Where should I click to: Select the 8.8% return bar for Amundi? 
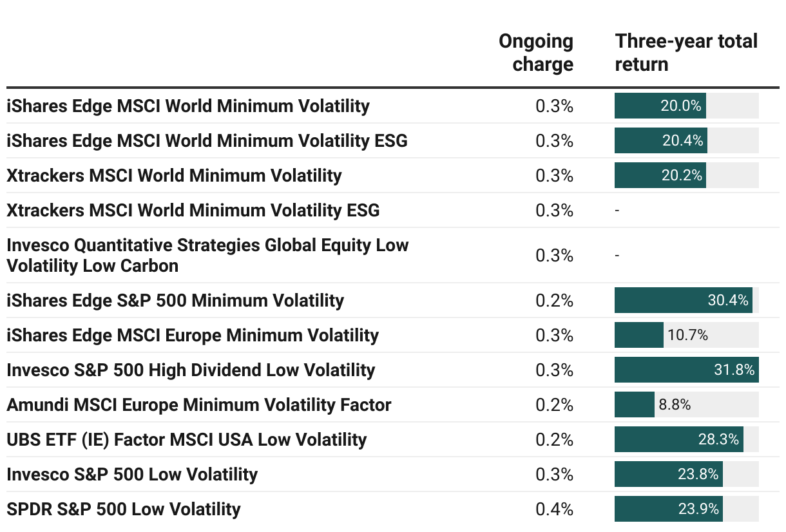point(635,404)
